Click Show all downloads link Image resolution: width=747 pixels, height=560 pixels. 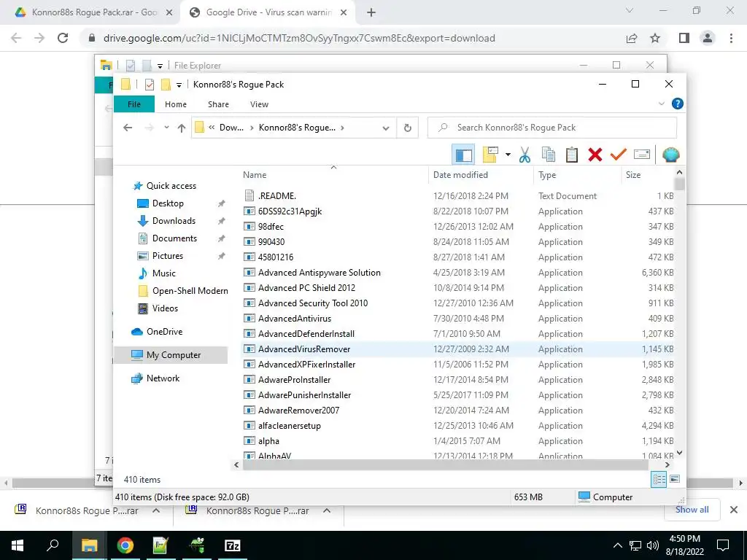click(x=692, y=510)
